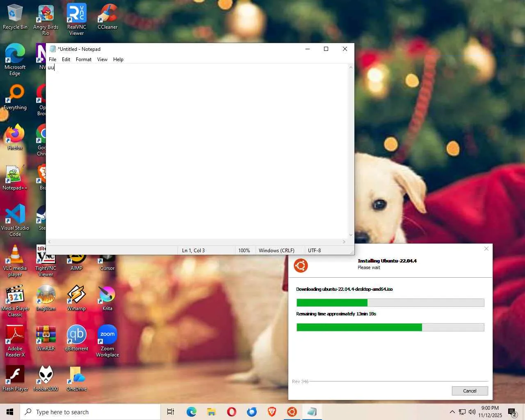Select the qBittorrent desktop shortcut
Viewport: 525px width, 420px height.
click(76, 338)
